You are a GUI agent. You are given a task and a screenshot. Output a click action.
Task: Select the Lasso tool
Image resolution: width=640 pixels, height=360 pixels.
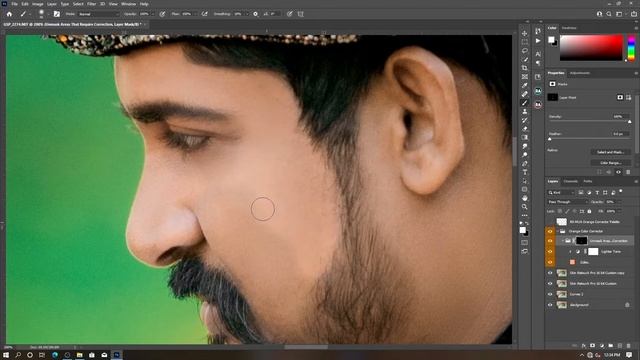click(x=524, y=51)
